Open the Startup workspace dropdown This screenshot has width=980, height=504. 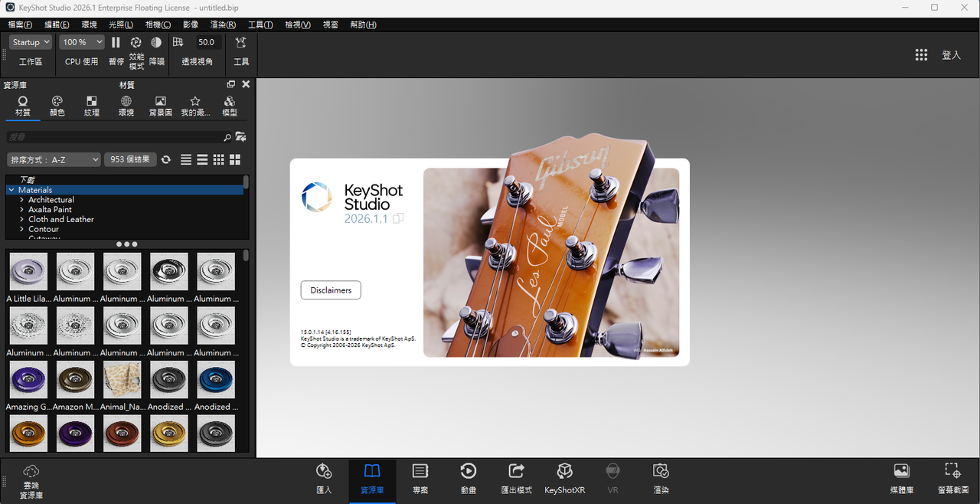(31, 42)
